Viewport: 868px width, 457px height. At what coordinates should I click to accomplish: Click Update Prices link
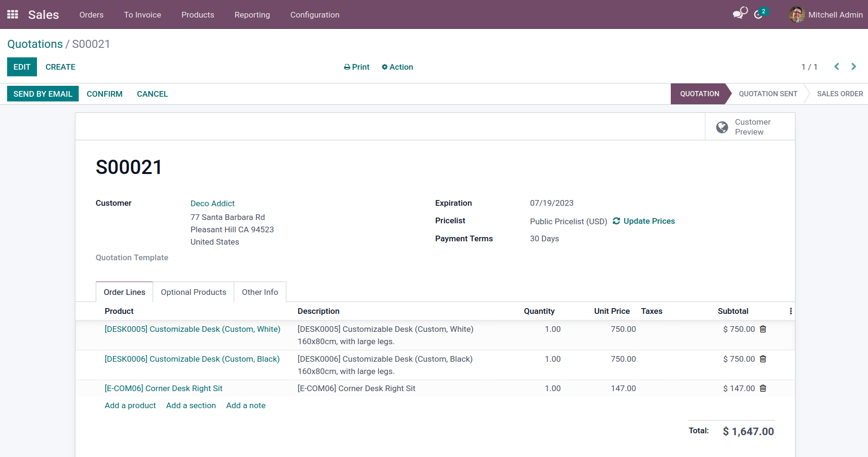coord(644,221)
